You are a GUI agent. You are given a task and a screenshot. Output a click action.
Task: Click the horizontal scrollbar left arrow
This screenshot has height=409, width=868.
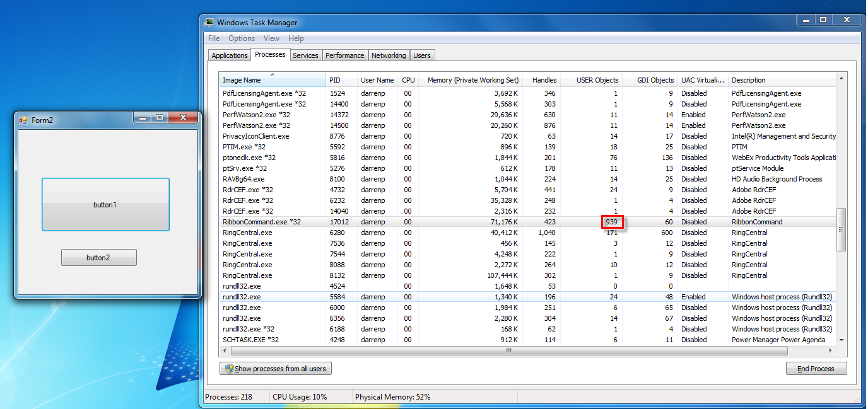pyautogui.click(x=224, y=350)
